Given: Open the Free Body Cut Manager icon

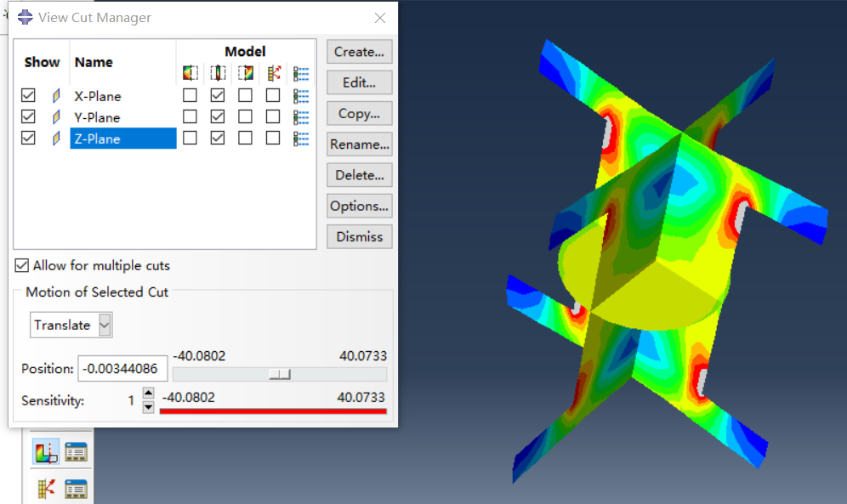Looking at the screenshot, I should point(77,489).
